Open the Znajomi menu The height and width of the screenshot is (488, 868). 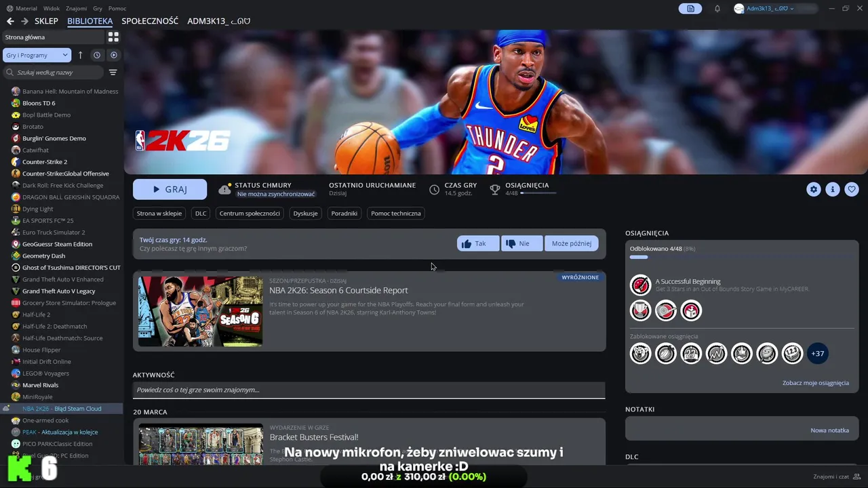[77, 8]
